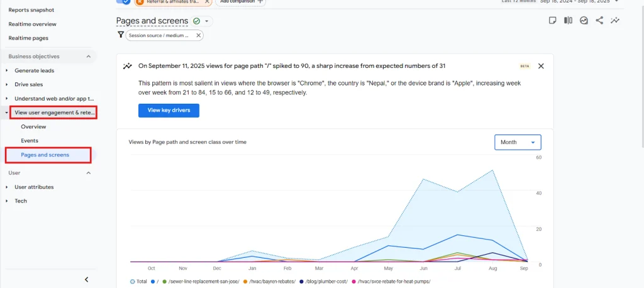Click the anomaly detection chart icon
The width and height of the screenshot is (644, 288).
pos(584,20)
